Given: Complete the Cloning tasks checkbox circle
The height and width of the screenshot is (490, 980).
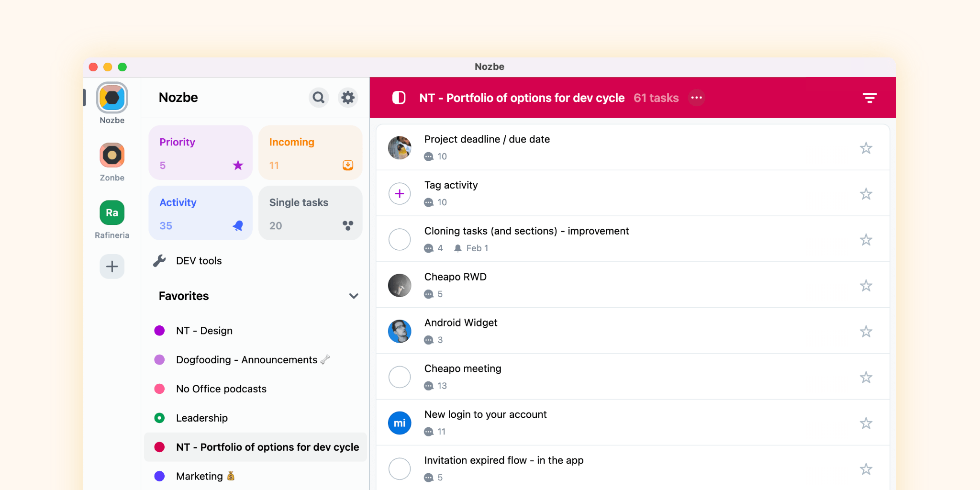Looking at the screenshot, I should (400, 239).
